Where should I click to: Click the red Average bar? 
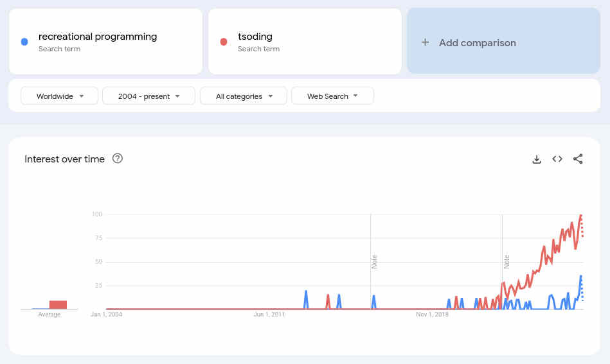pos(58,305)
